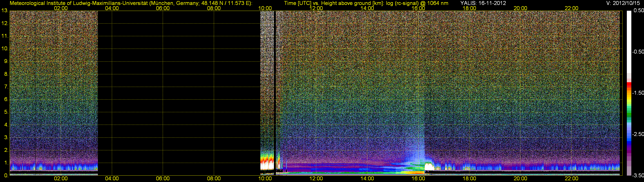Select the 2 km height axis label
The height and width of the screenshot is (182, 644).
click(6, 150)
